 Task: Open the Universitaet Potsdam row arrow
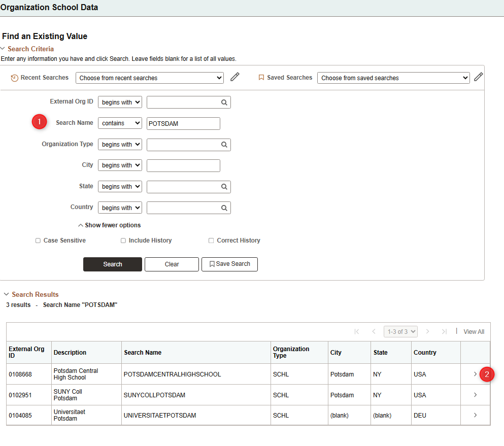(x=475, y=415)
